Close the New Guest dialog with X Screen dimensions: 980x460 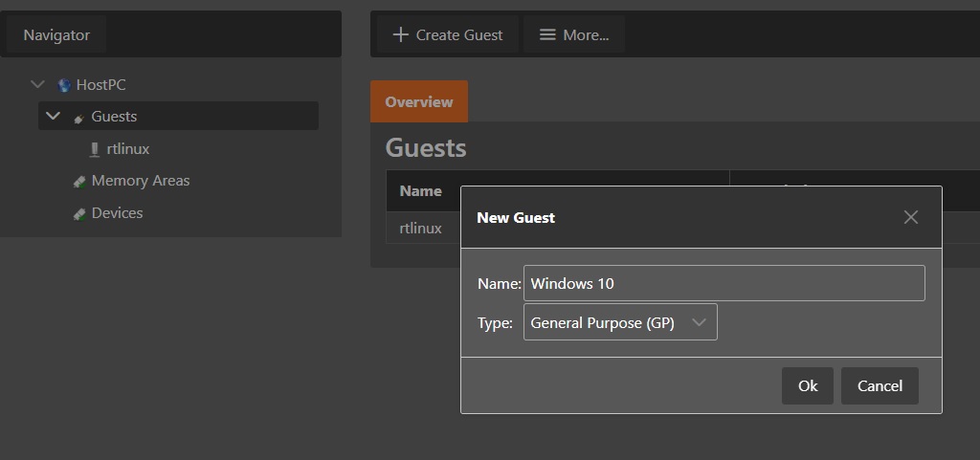(911, 217)
